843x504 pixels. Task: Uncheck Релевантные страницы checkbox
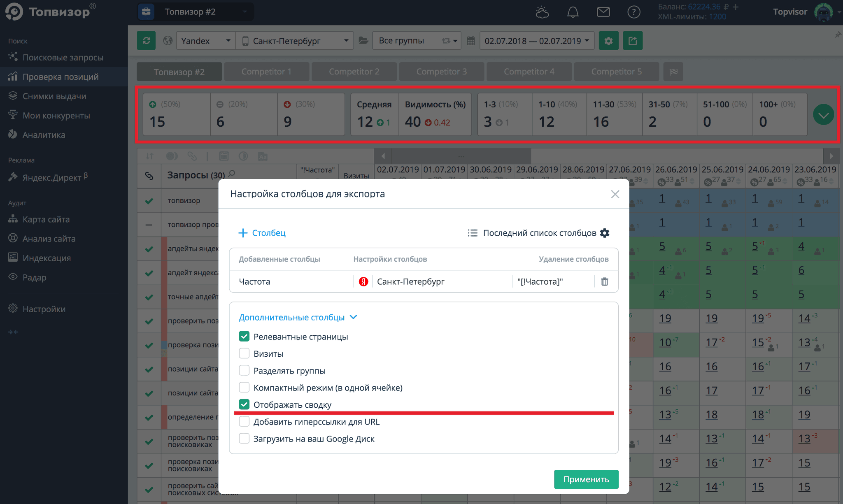point(244,337)
